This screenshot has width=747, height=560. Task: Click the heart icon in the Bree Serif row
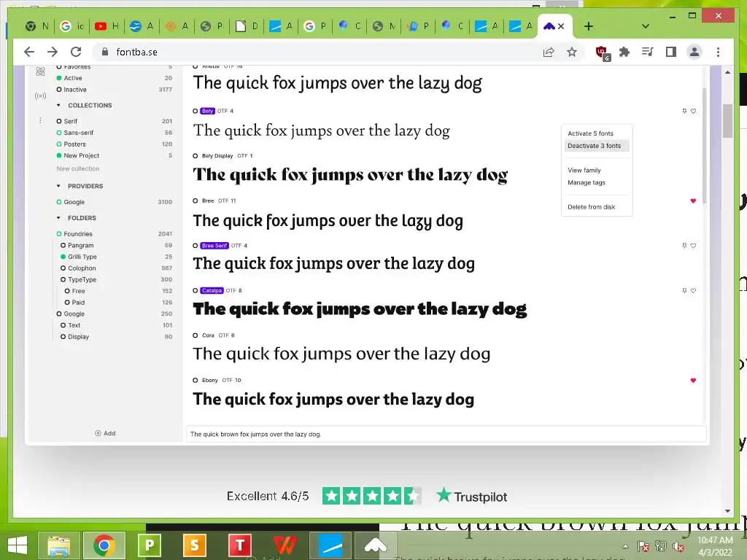coord(693,246)
